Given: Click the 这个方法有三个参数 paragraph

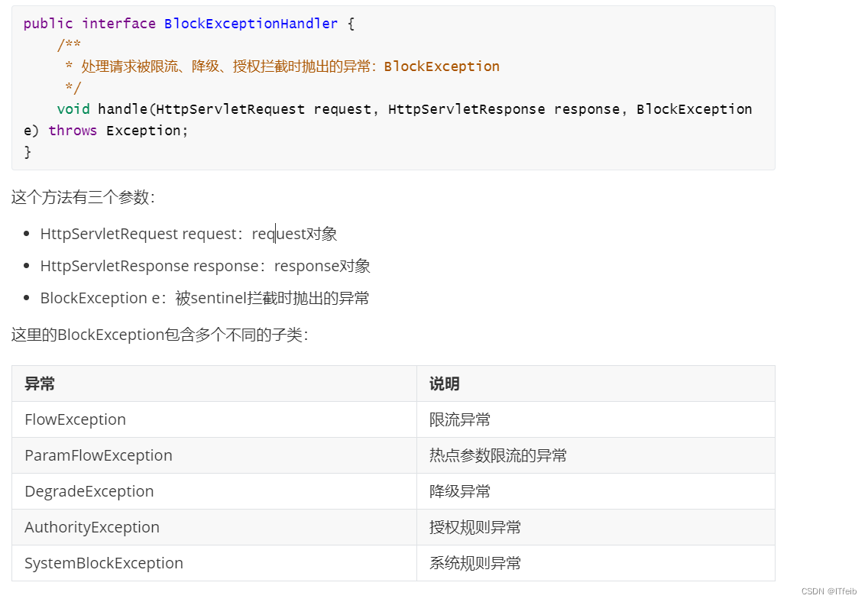Looking at the screenshot, I should coord(83,197).
